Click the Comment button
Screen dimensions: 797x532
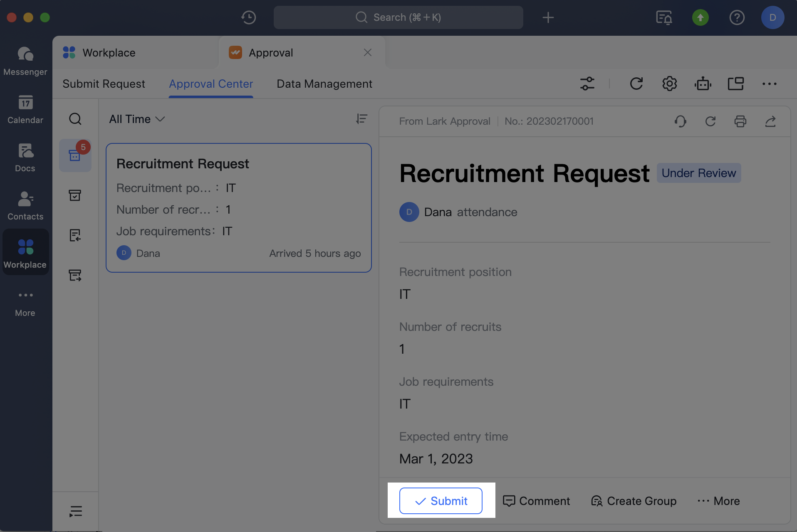tap(536, 501)
